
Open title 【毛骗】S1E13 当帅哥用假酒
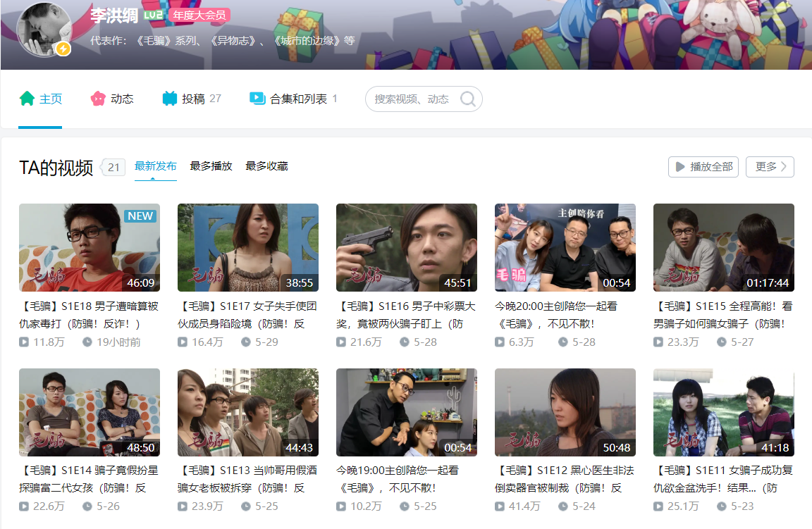coord(247,479)
